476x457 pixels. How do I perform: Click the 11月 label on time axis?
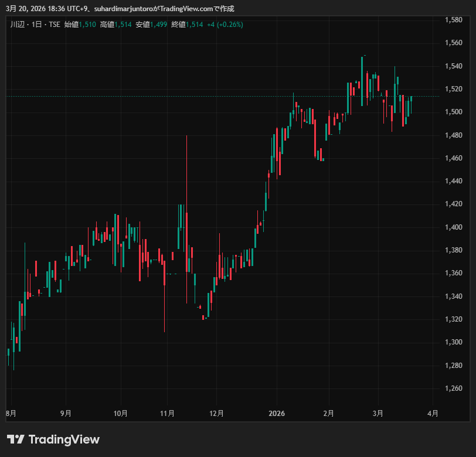point(167,413)
